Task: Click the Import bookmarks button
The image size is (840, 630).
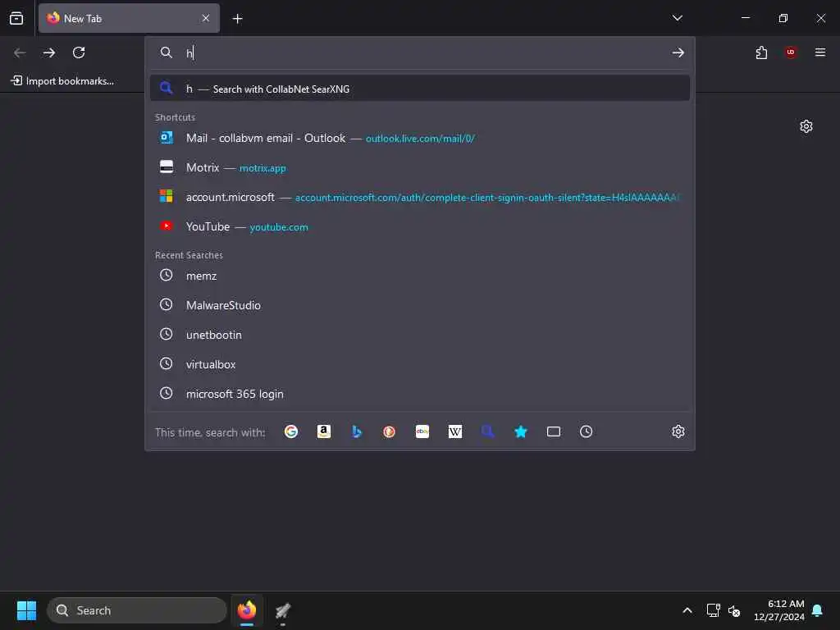Action: (x=62, y=81)
